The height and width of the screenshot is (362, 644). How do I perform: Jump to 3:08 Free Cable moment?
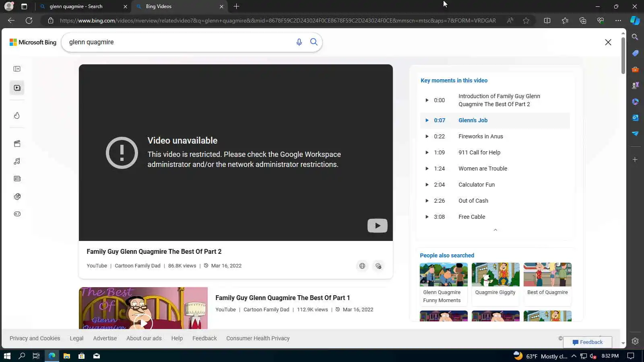coord(495,217)
